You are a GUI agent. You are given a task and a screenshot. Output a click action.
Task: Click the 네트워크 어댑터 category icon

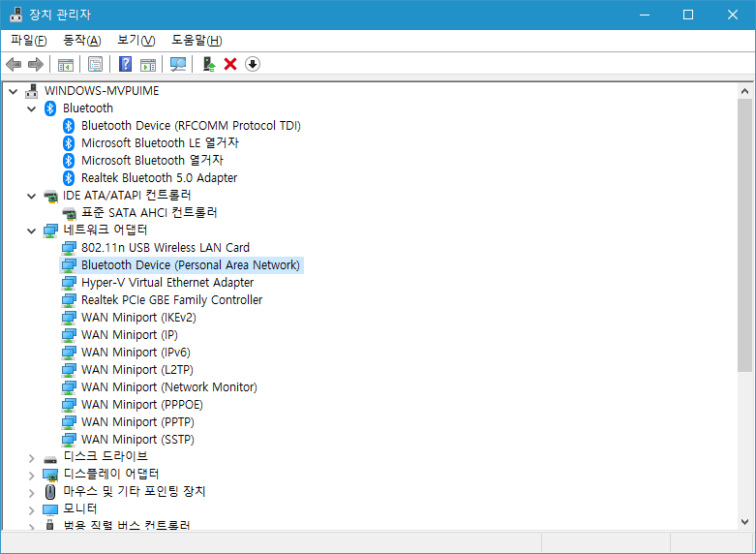[x=50, y=231]
